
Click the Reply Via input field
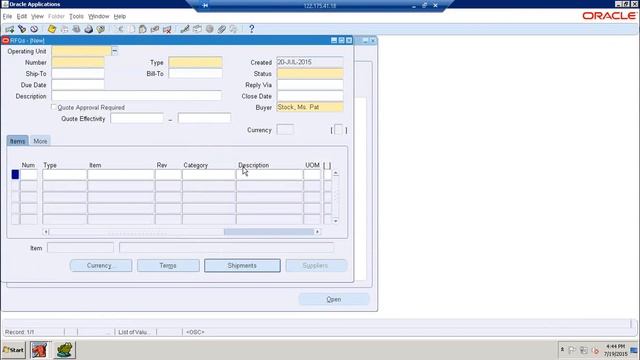[310, 85]
